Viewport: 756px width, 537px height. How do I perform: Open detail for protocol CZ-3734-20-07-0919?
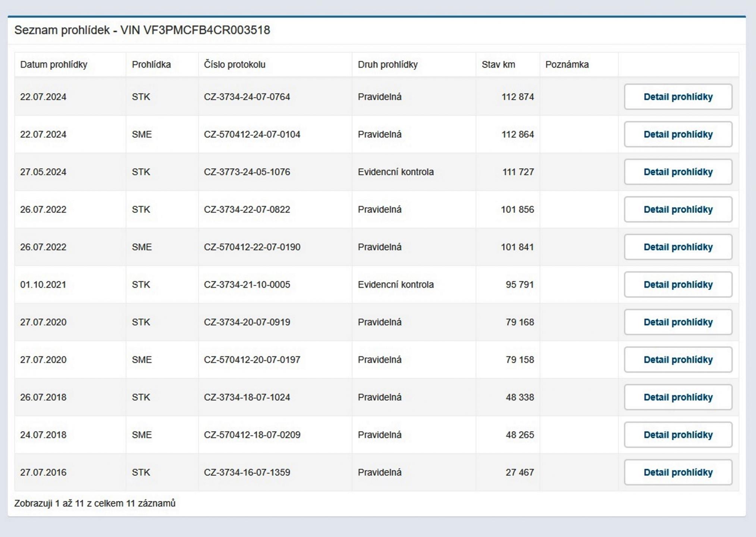(678, 322)
